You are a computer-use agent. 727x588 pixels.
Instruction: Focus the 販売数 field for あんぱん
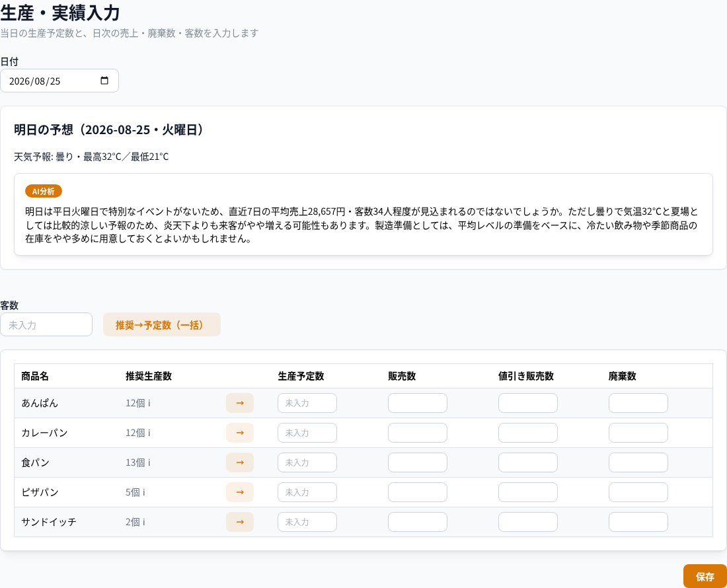(417, 403)
